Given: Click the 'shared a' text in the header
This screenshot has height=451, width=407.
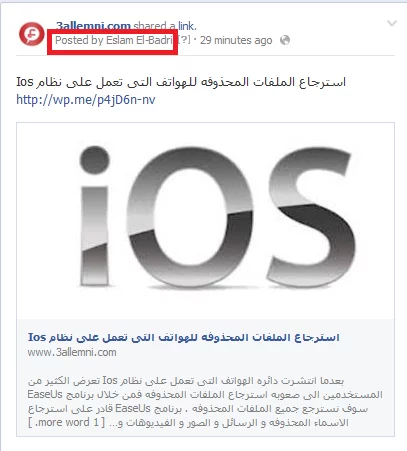Looking at the screenshot, I should [x=154, y=26].
